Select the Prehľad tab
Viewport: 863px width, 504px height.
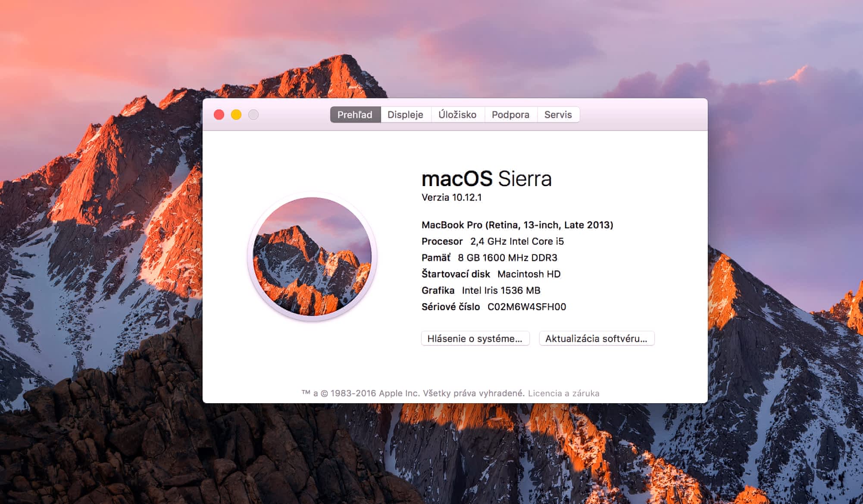click(x=355, y=115)
